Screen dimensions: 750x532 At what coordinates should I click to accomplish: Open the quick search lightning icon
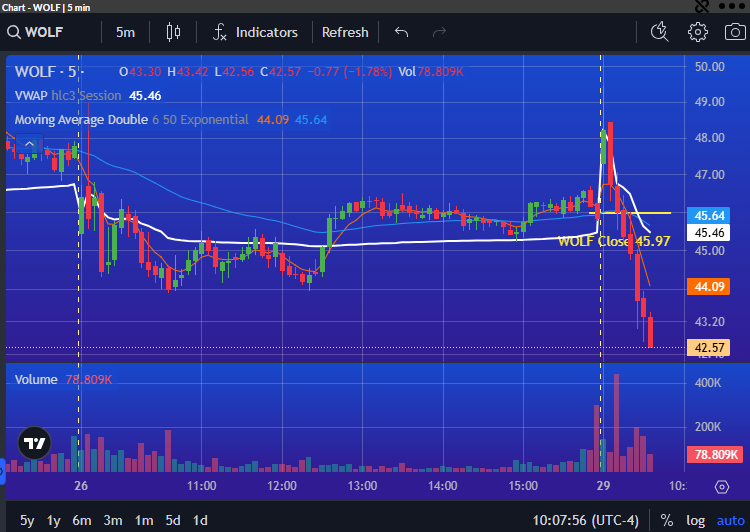click(x=660, y=32)
